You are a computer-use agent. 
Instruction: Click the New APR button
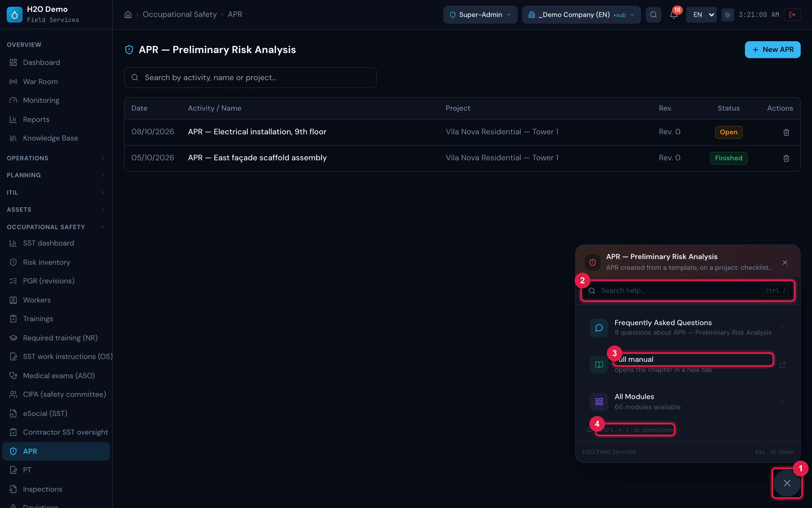point(773,50)
